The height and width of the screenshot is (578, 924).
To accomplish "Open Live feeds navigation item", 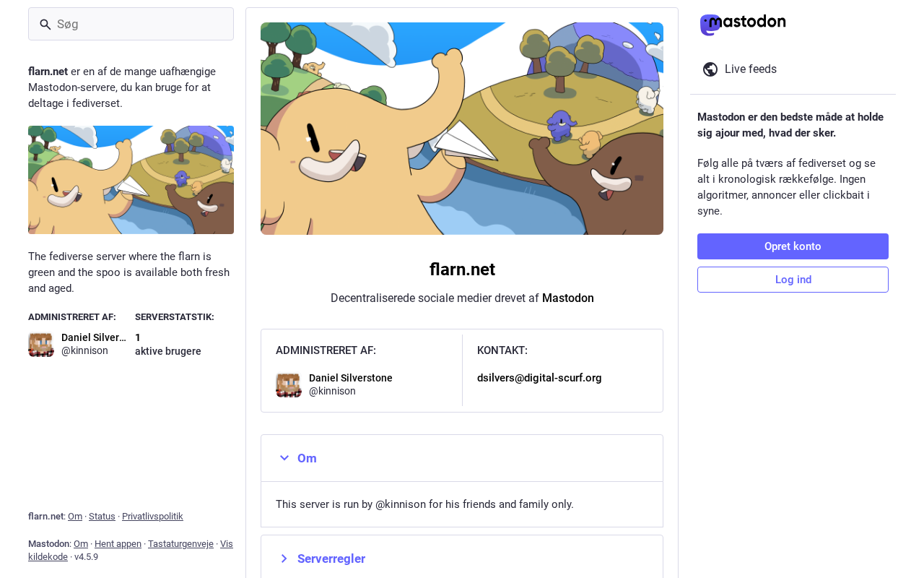I will (793, 69).
